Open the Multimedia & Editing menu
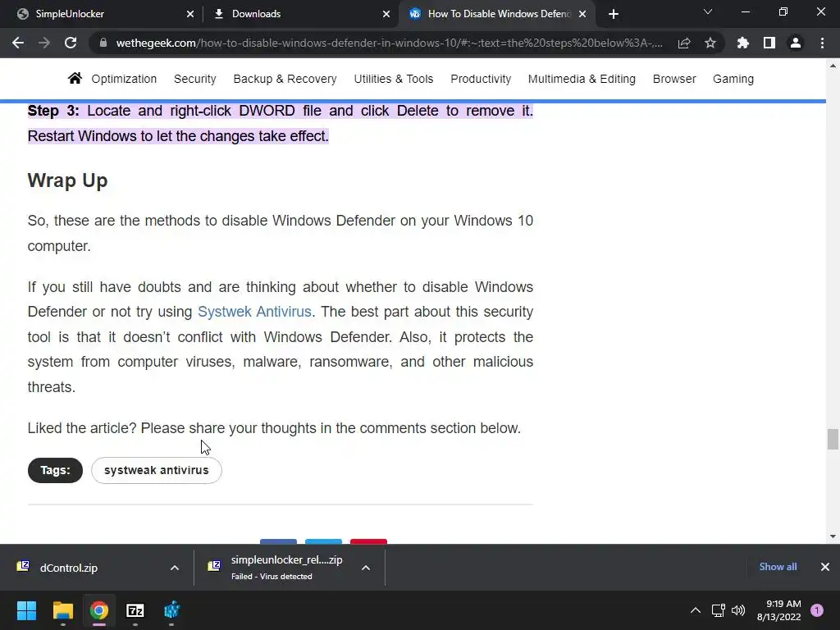This screenshot has width=840, height=630. [582, 79]
